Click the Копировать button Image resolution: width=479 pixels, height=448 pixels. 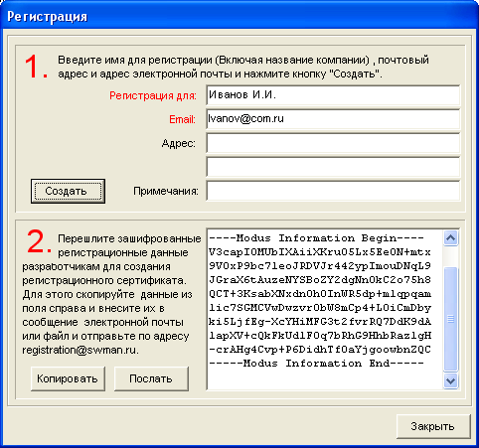point(68,378)
